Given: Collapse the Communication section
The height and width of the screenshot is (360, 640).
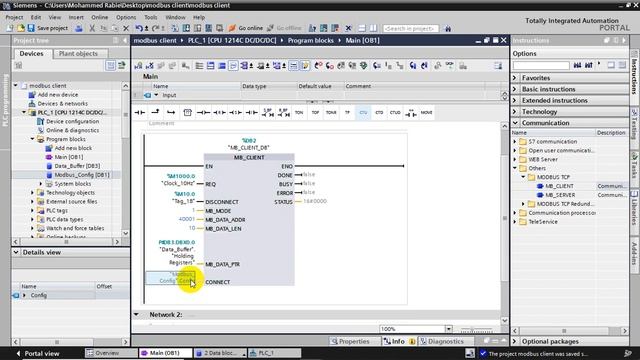Looking at the screenshot, I should 515,123.
